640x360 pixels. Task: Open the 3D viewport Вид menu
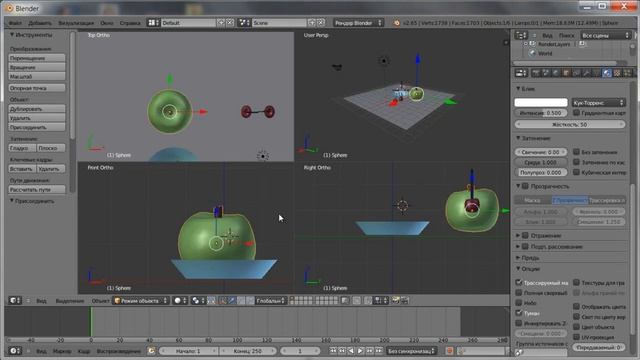[x=41, y=301]
